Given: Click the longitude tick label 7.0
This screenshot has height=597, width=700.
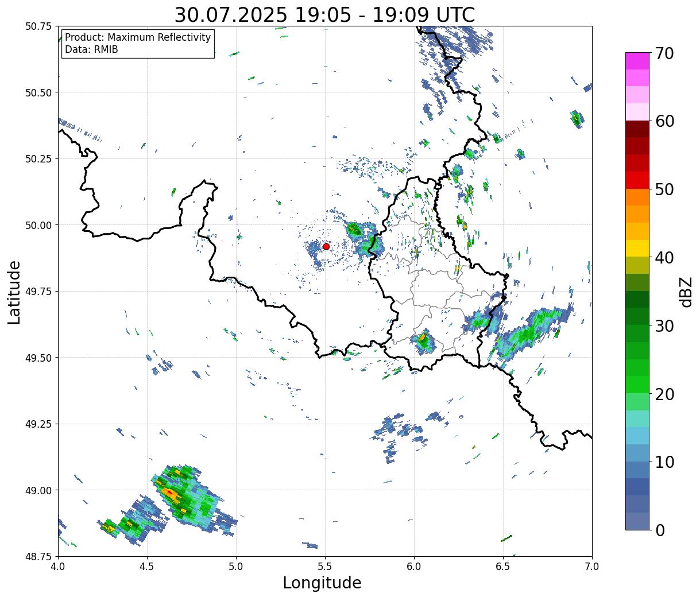Looking at the screenshot, I should point(592,566).
